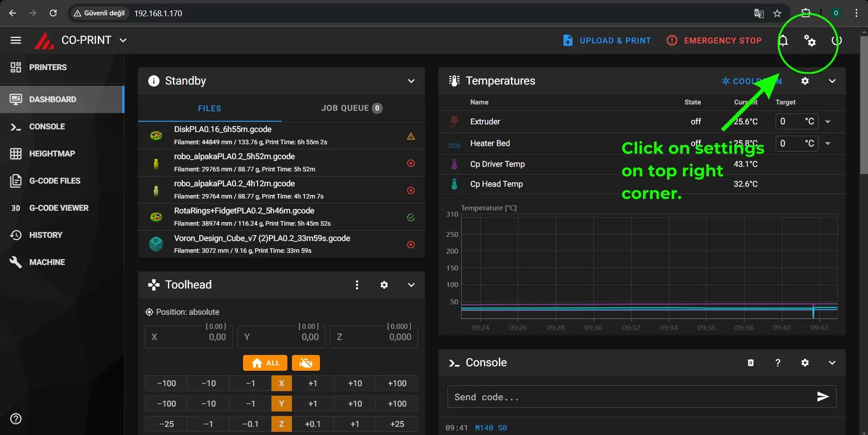Image resolution: width=868 pixels, height=435 pixels.
Task: Open Heater Bed temperature preset dropdown
Action: click(828, 143)
